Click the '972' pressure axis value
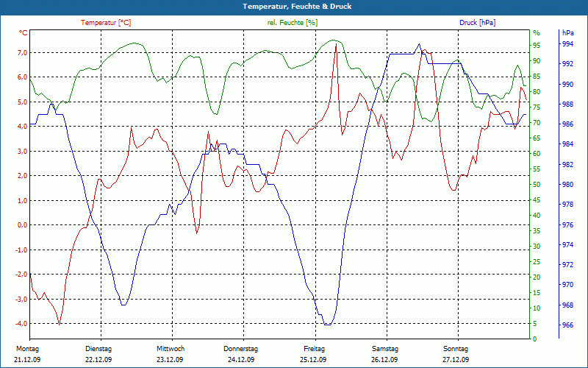The width and height of the screenshot is (588, 368). pos(567,265)
